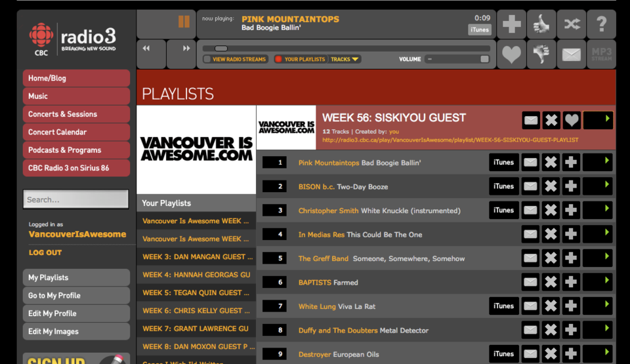Open the playlist URL link

tap(450, 140)
